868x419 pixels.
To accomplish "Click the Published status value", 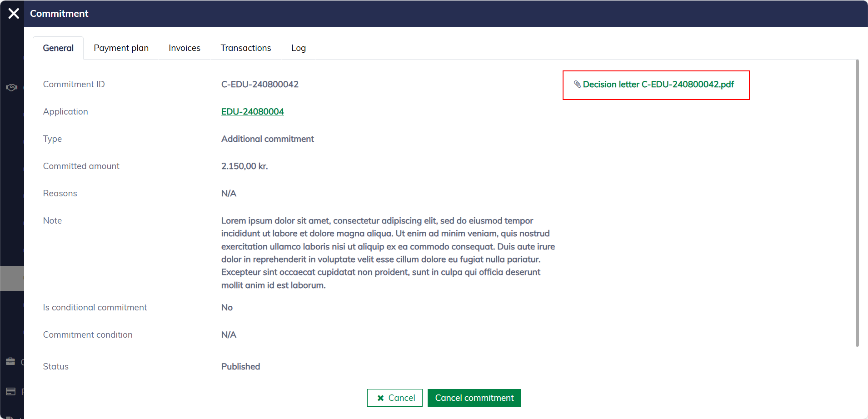I will (240, 367).
